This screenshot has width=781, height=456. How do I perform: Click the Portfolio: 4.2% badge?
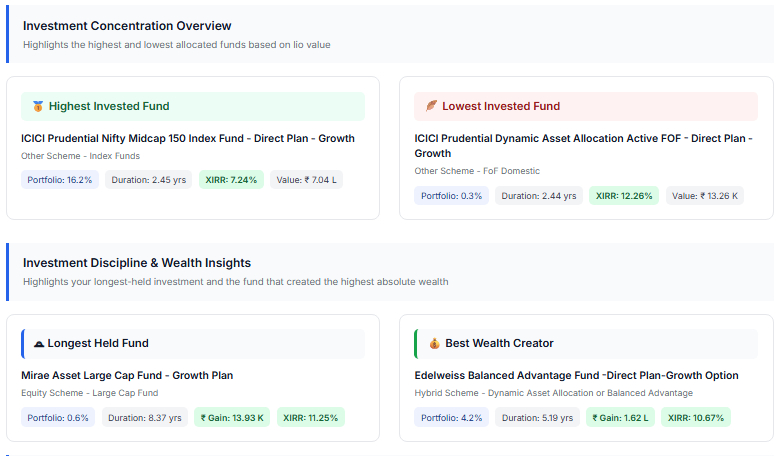(x=451, y=418)
